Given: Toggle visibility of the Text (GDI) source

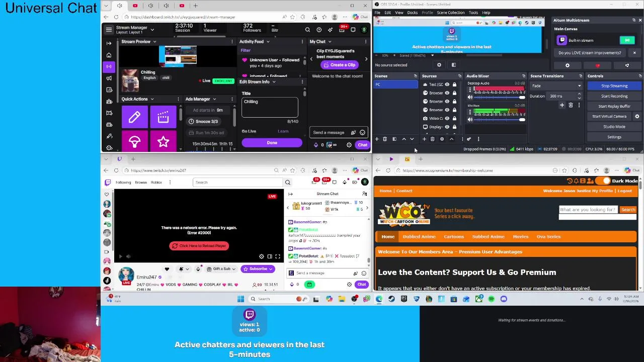Looking at the screenshot, I should pos(447,84).
